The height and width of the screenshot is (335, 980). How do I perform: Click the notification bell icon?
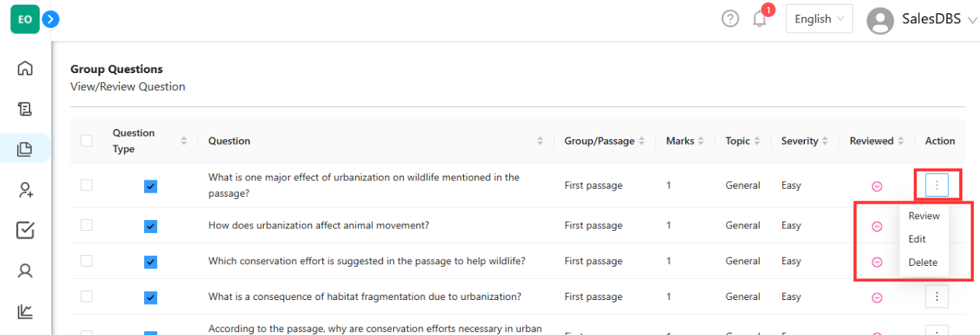(x=760, y=19)
